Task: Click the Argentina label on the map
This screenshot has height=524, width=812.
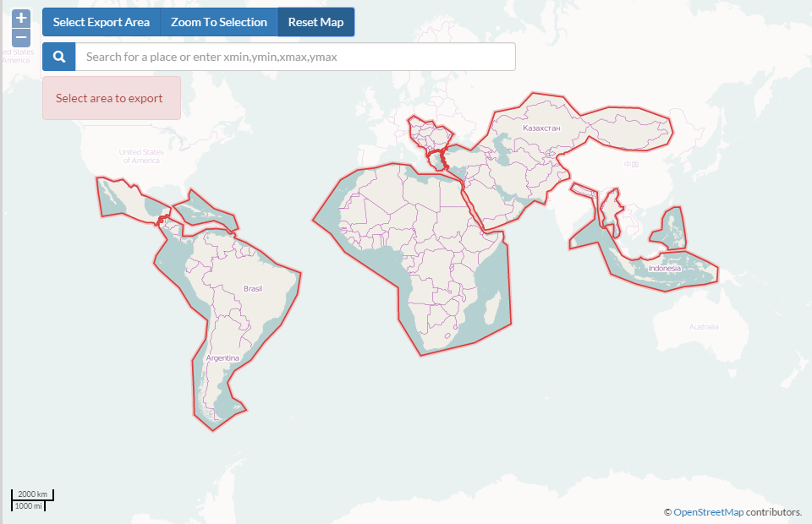Action: [x=222, y=358]
